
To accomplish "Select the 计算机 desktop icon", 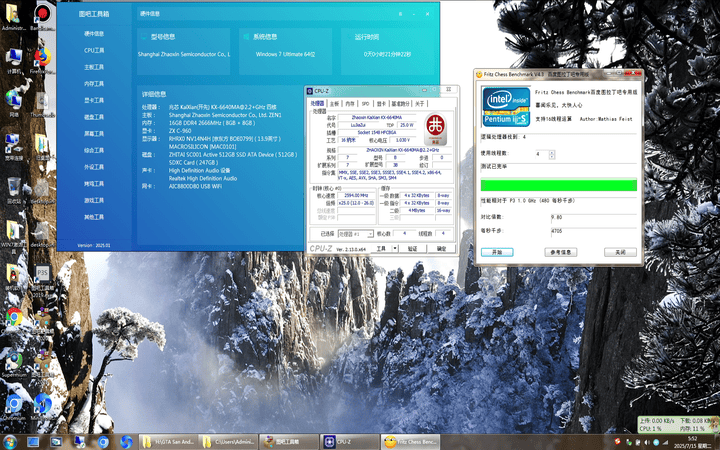I will (x=14, y=60).
